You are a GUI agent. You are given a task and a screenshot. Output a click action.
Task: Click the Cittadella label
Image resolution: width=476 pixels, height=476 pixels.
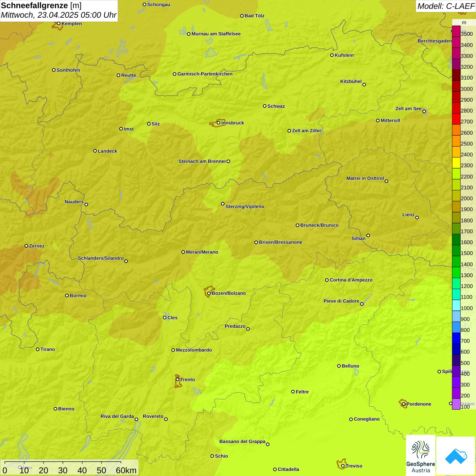288,469
